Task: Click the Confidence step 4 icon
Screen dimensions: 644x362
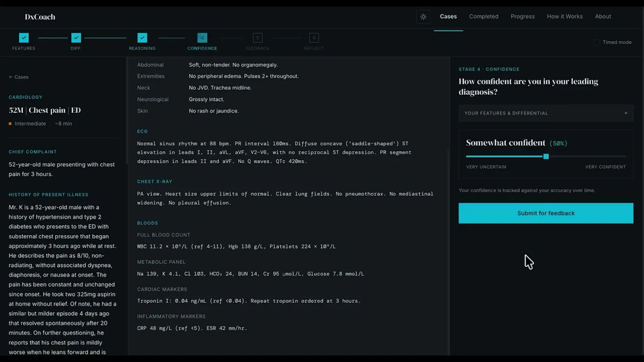Action: tap(202, 38)
